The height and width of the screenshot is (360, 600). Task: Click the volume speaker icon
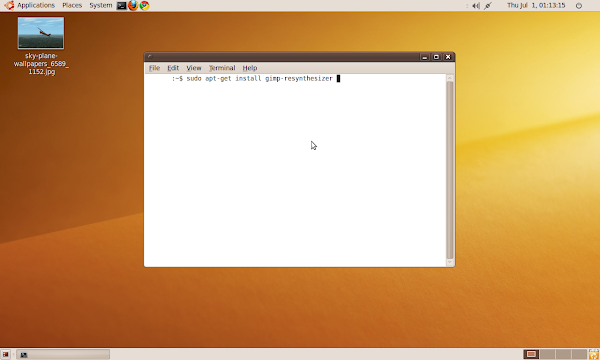(476, 6)
